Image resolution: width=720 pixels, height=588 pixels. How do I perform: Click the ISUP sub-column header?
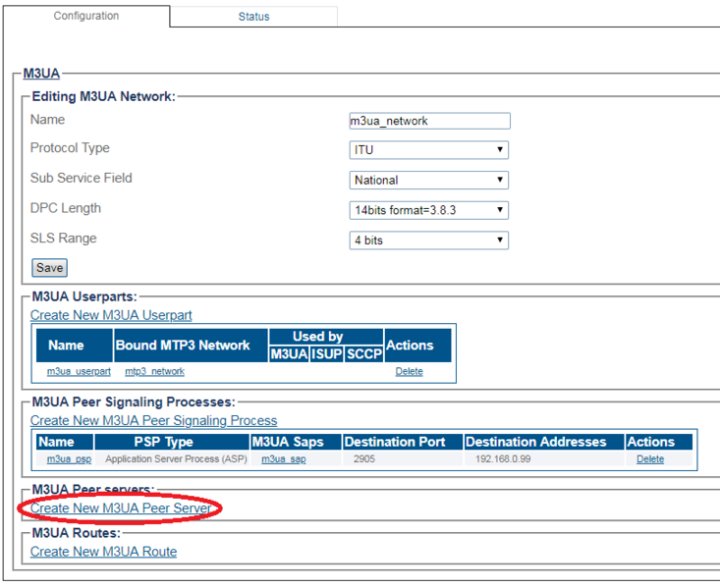pyautogui.click(x=327, y=354)
